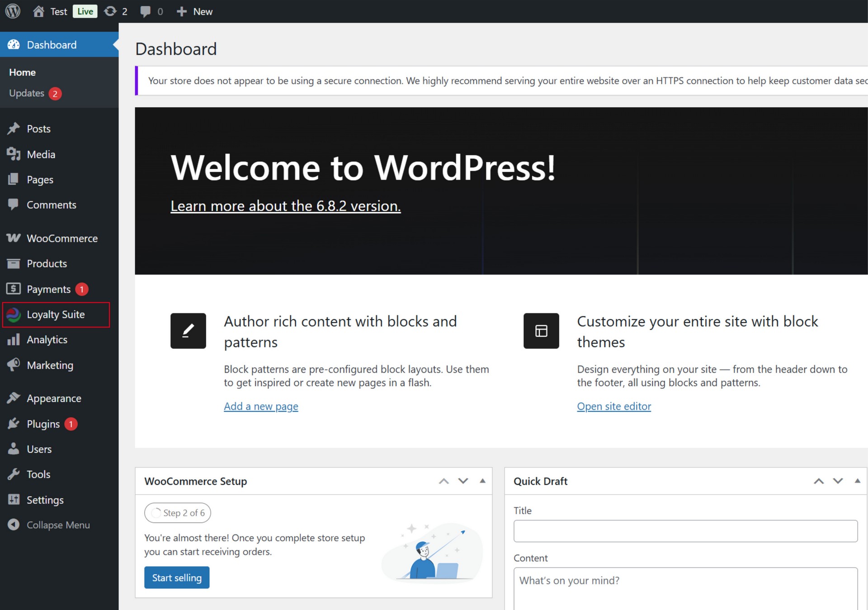Open Loyalty Suite sidebar icon
The height and width of the screenshot is (610, 868).
click(x=14, y=315)
